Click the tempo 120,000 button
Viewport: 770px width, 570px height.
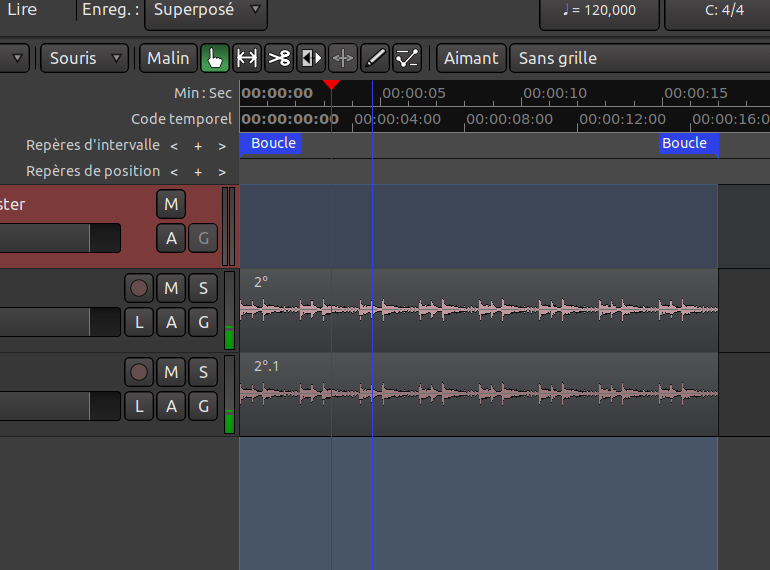point(599,11)
